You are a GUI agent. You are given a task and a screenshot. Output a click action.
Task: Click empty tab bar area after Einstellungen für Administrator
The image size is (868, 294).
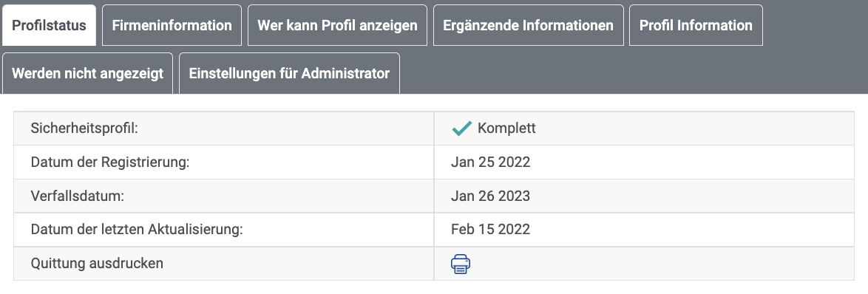pos(631,74)
